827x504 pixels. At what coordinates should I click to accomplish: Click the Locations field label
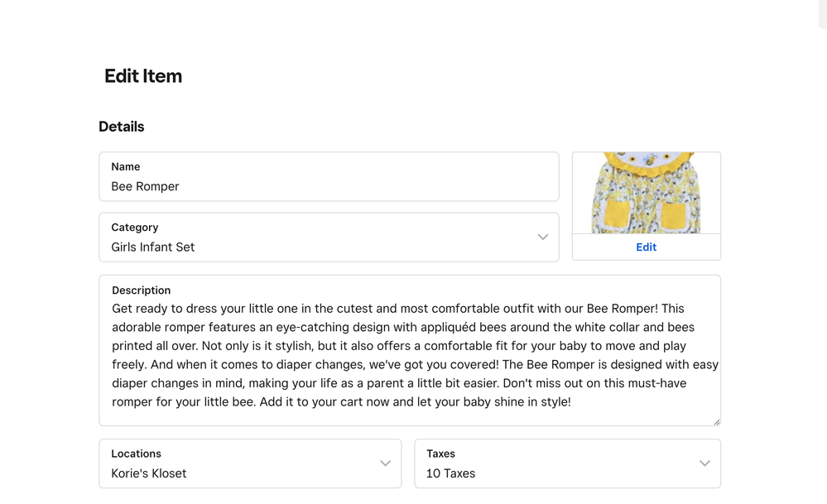point(137,454)
